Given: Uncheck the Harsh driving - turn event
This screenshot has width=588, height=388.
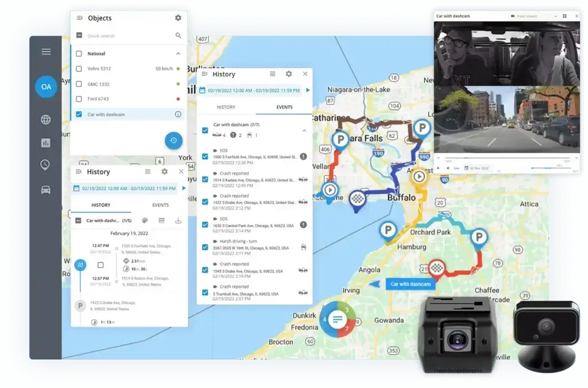Looking at the screenshot, I should click(x=205, y=247).
